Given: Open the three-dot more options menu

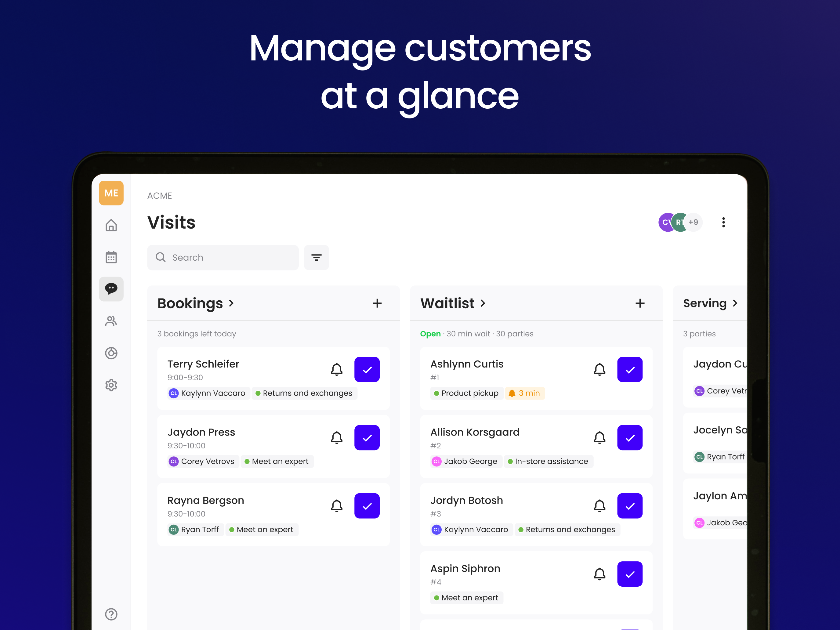Looking at the screenshot, I should click(723, 222).
